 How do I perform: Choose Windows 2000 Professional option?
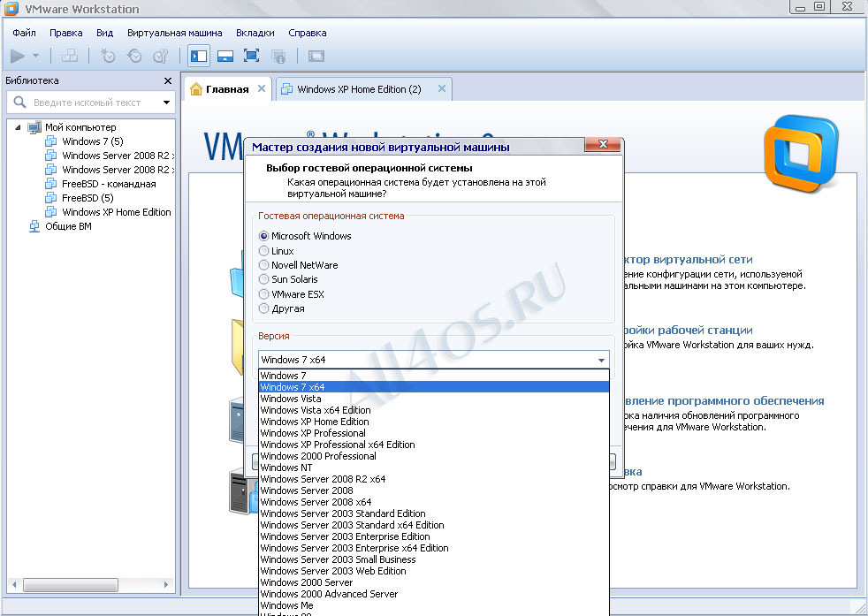click(434, 456)
